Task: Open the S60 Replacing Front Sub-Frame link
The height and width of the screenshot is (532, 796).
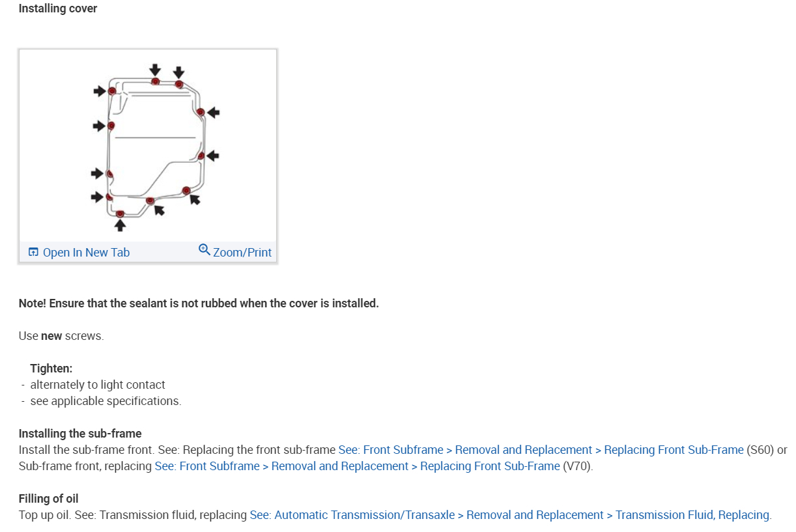Action: click(674, 450)
